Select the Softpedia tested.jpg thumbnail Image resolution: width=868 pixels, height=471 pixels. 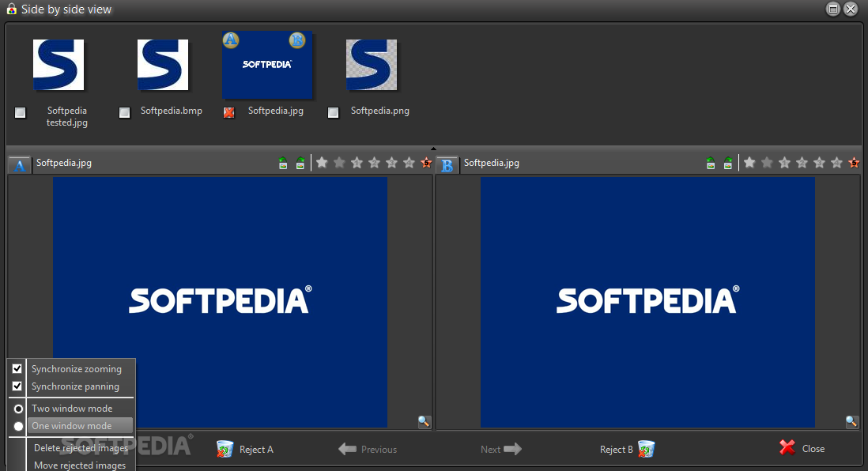tap(58, 65)
